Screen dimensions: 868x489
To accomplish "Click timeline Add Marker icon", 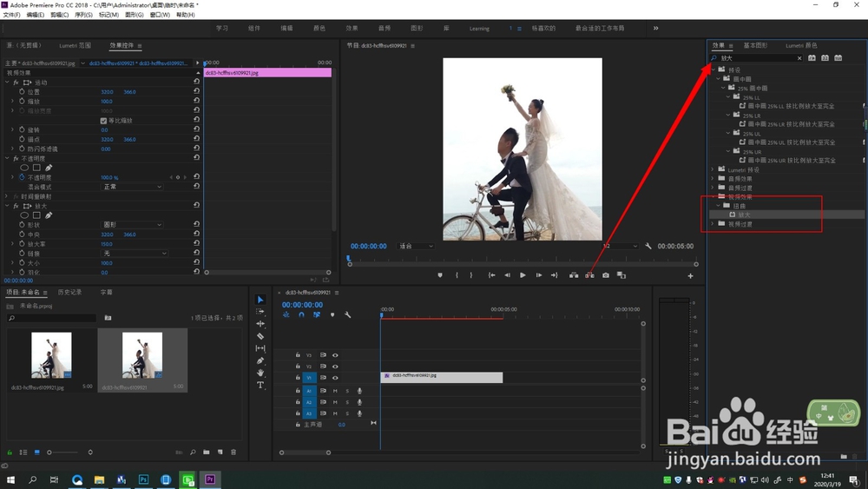I will pyautogui.click(x=332, y=314).
